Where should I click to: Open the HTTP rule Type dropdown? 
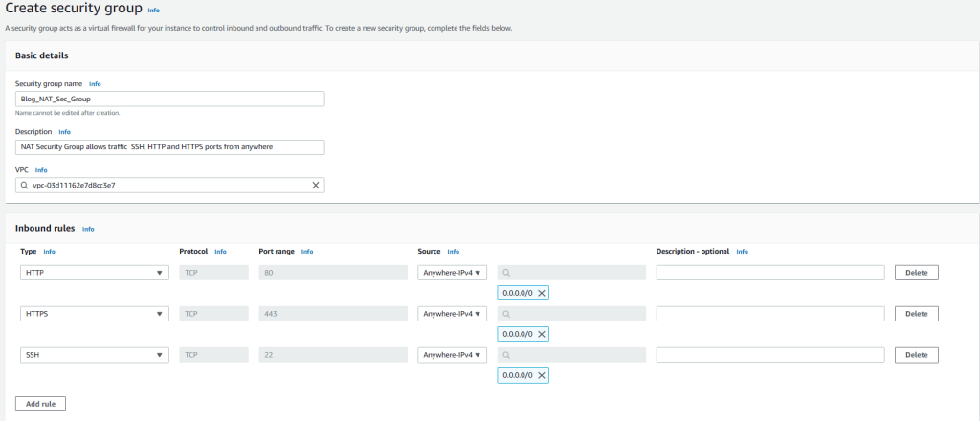[x=94, y=273]
